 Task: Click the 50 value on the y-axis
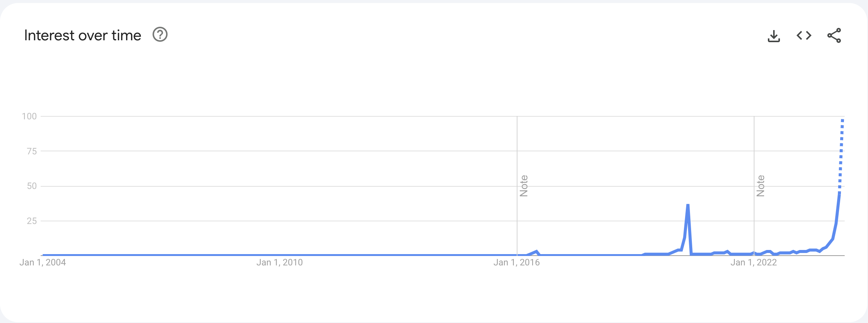click(x=32, y=186)
